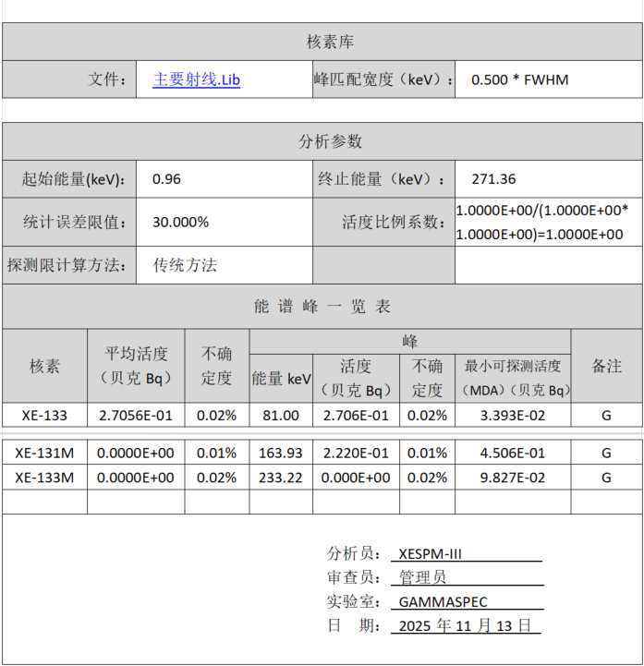
Task: Click the 81.00 keV energy cell
Action: (281, 416)
